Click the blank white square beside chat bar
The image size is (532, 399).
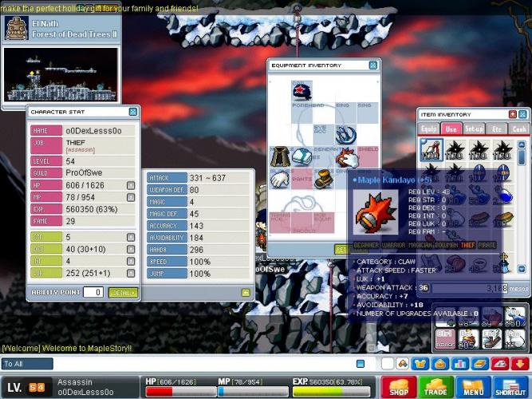click(387, 364)
